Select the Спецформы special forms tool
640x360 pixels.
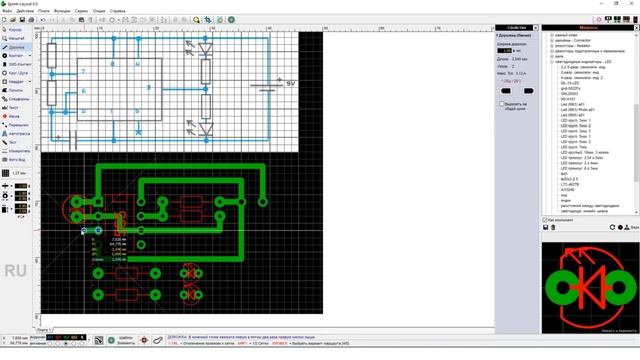(x=16, y=99)
